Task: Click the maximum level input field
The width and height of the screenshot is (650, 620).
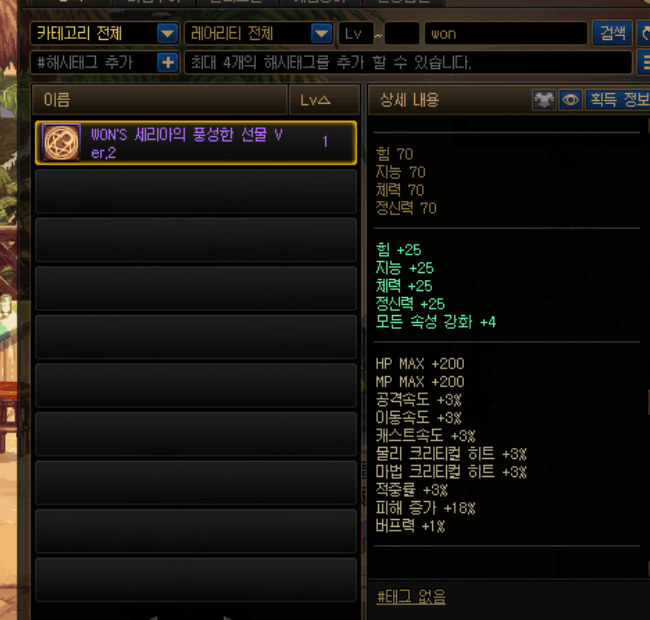Action: coord(402,34)
